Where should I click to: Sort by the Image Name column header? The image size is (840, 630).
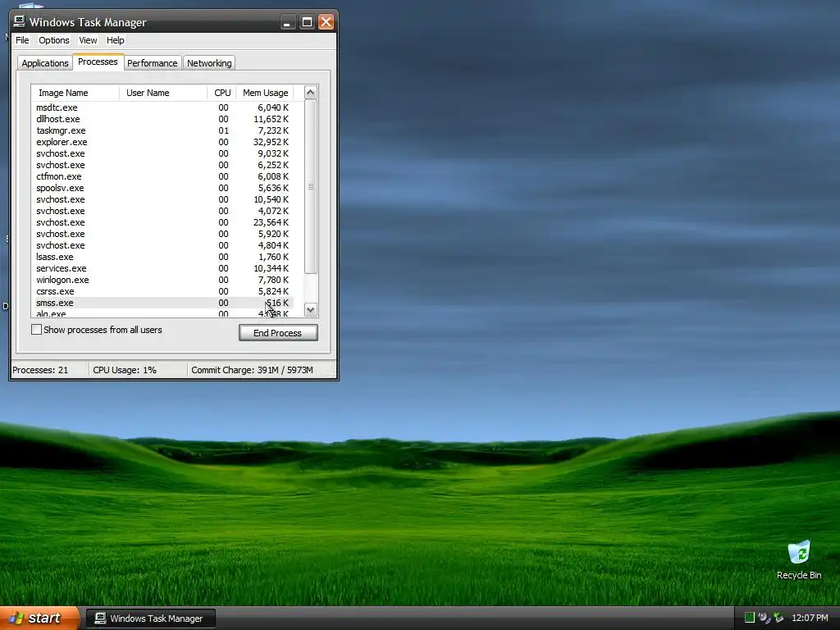coord(75,93)
